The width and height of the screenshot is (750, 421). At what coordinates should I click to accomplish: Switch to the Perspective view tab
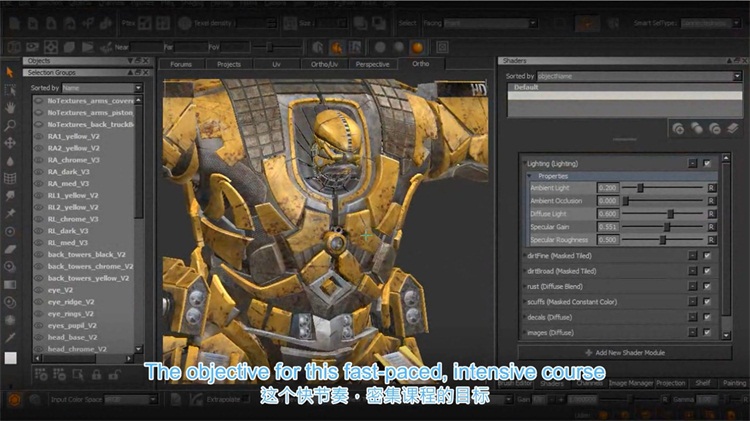[372, 64]
